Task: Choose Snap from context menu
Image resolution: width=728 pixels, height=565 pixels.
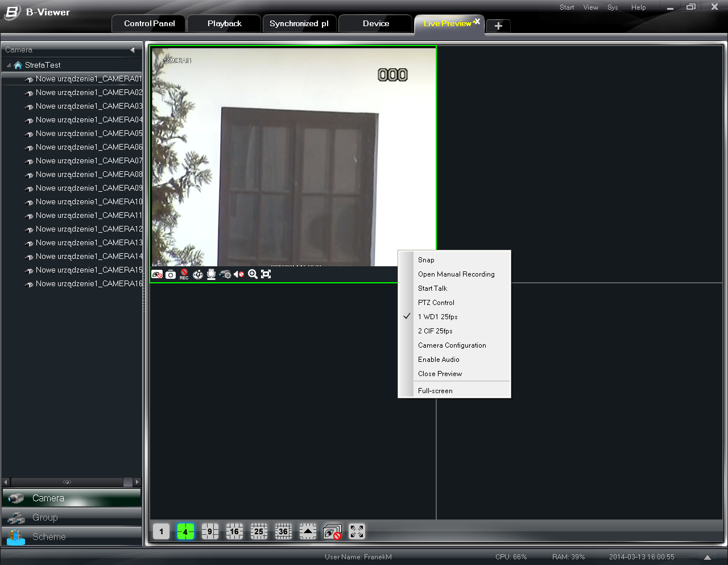Action: click(454, 260)
